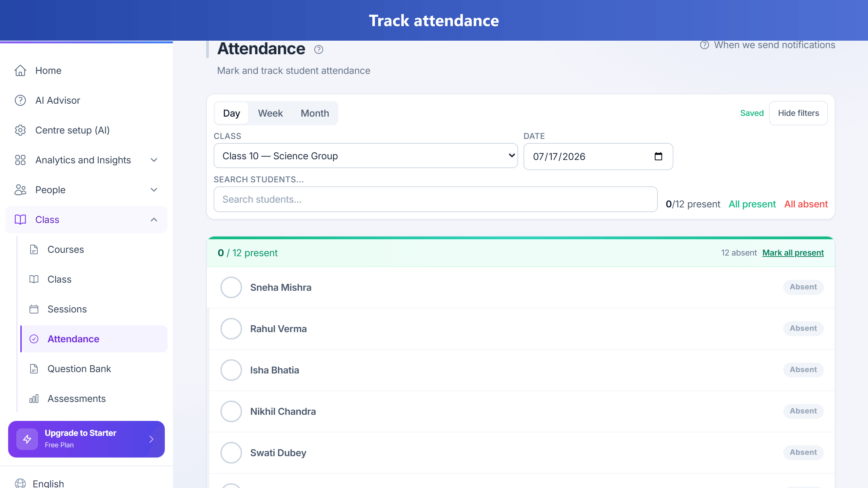Click the Class open-book icon in sidebar header
The width and height of the screenshot is (868, 488).
coord(20,220)
